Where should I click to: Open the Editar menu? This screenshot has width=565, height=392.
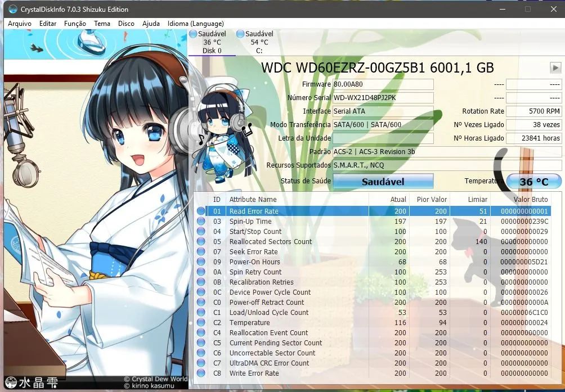pos(48,24)
